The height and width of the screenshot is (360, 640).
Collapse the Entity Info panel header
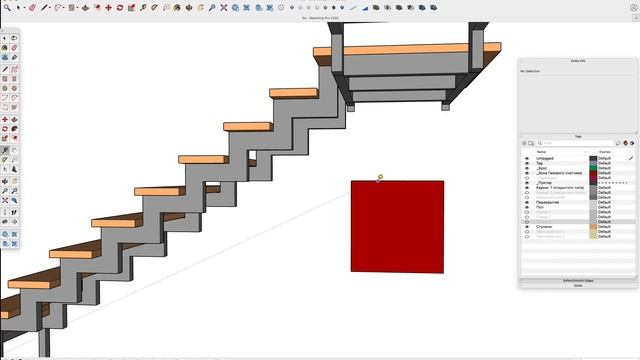[x=578, y=61]
